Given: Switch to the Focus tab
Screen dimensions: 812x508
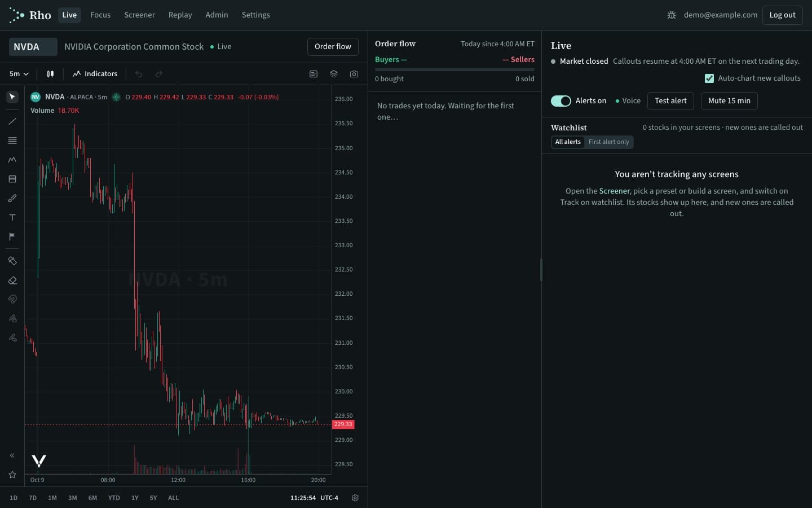Looking at the screenshot, I should pos(100,15).
